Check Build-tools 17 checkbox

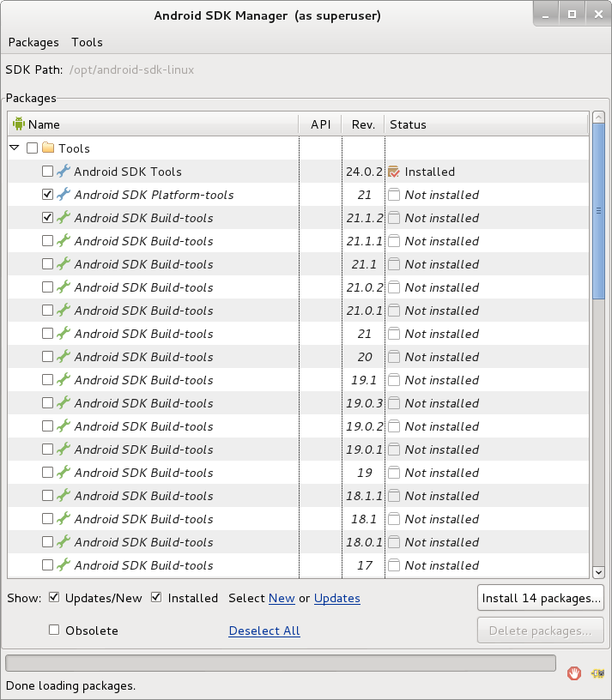pyautogui.click(x=47, y=564)
